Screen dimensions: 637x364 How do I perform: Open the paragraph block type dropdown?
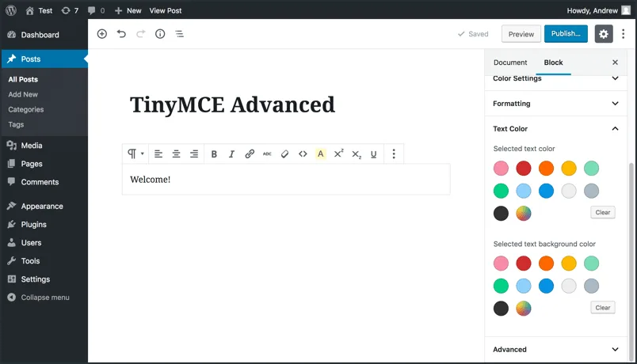[x=135, y=154]
